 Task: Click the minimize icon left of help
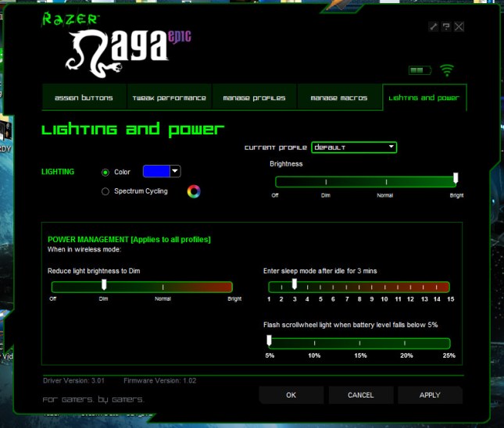(x=434, y=26)
